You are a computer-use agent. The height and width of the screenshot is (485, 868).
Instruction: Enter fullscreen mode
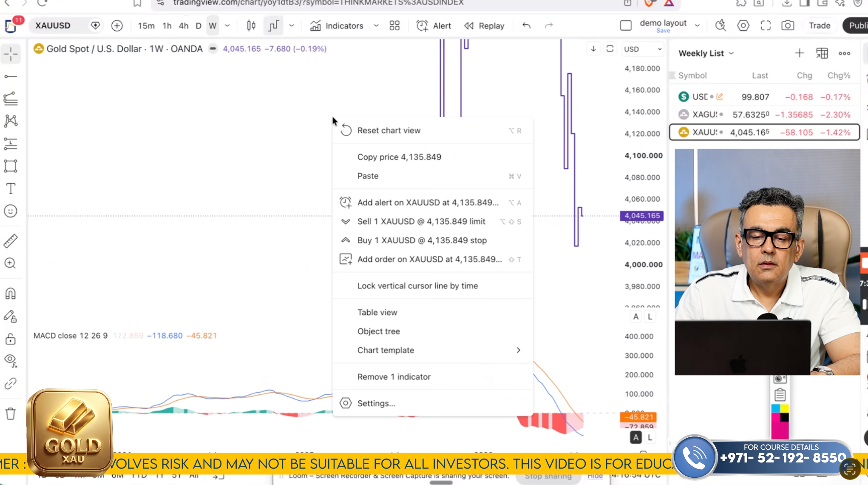click(766, 26)
